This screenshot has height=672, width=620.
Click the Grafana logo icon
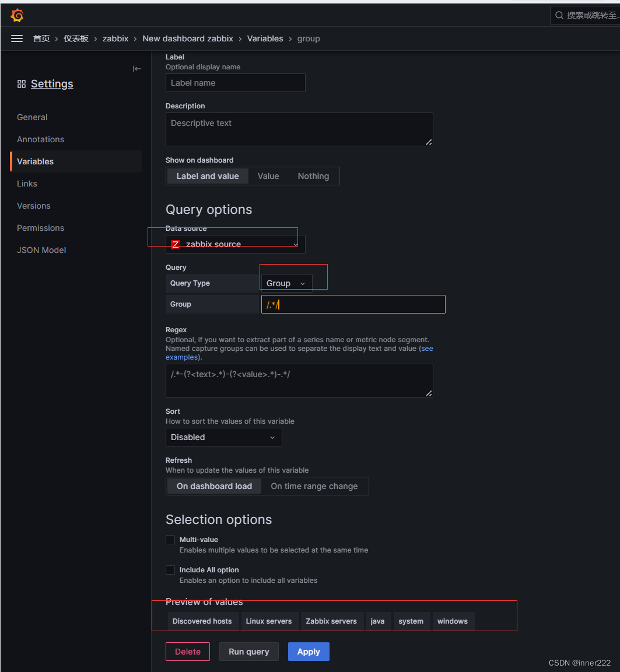pyautogui.click(x=17, y=16)
